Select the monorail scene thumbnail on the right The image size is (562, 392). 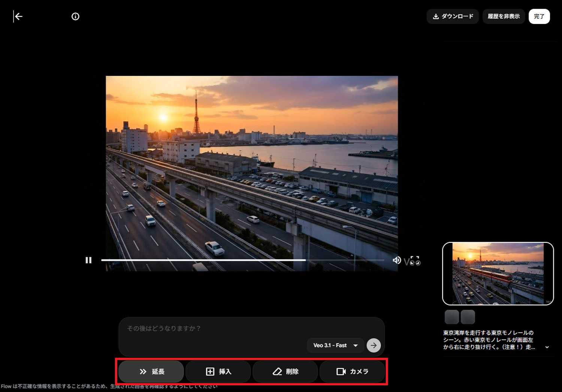[498, 274]
